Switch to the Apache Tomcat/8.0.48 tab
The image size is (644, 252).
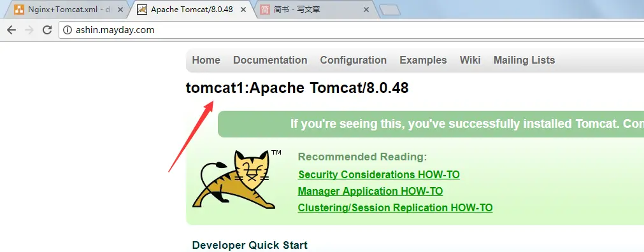point(192,10)
